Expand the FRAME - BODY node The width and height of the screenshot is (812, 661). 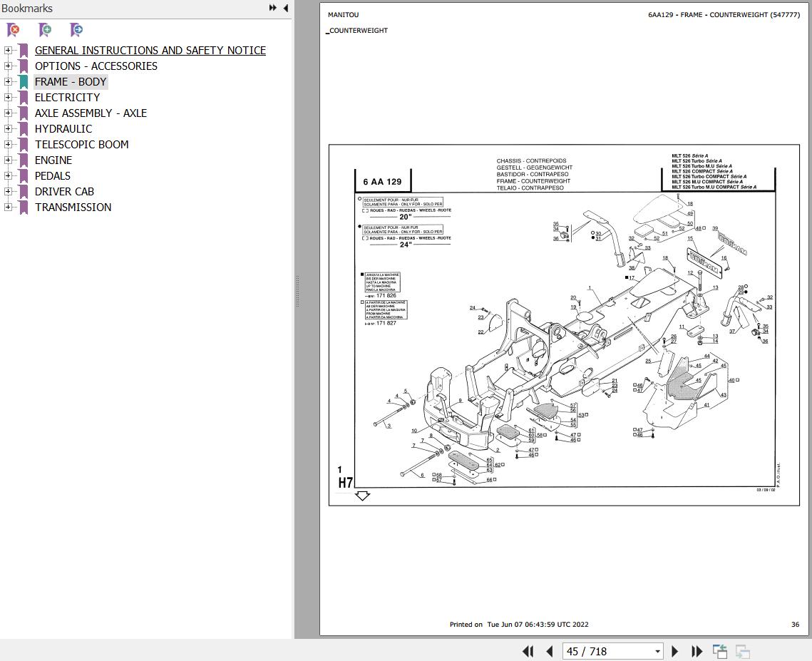pyautogui.click(x=8, y=81)
